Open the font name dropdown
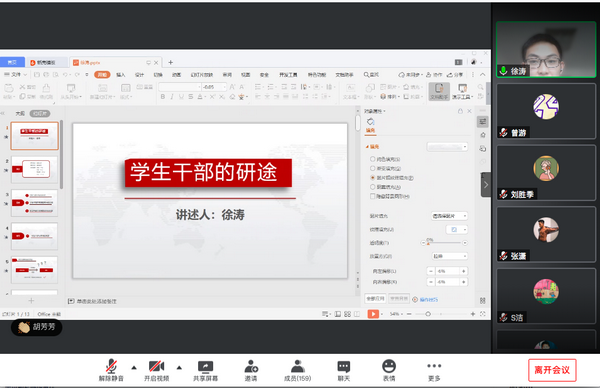 point(199,87)
